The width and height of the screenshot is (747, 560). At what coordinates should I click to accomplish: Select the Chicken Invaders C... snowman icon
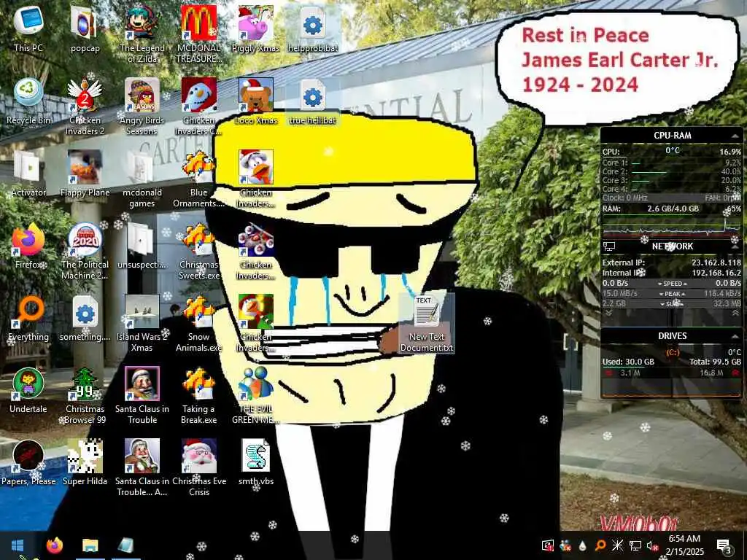(199, 106)
